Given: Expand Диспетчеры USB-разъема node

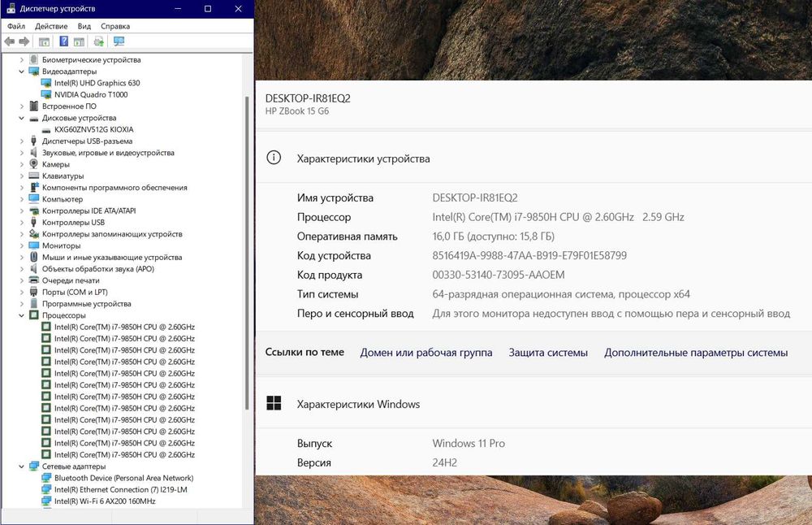Looking at the screenshot, I should [21, 141].
